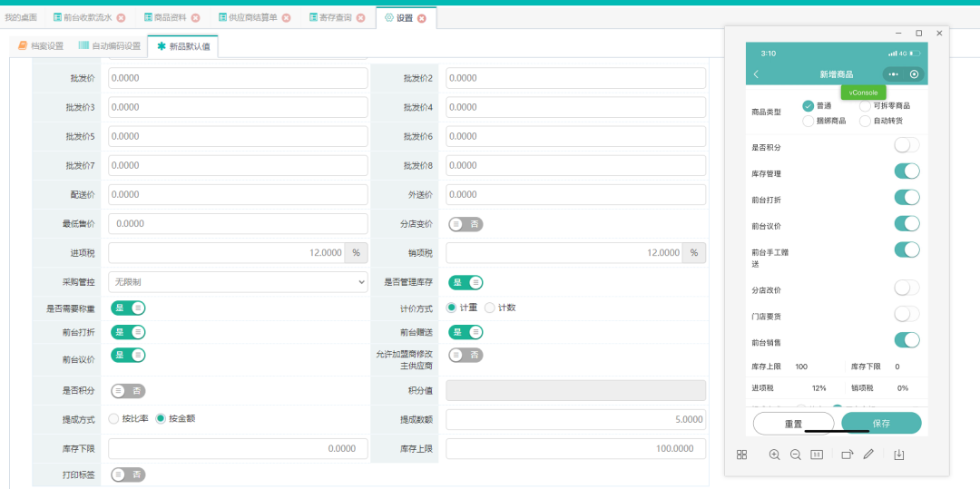Switch to the 档案设置 tab
Screen dimensions: 980x489
[41, 45]
